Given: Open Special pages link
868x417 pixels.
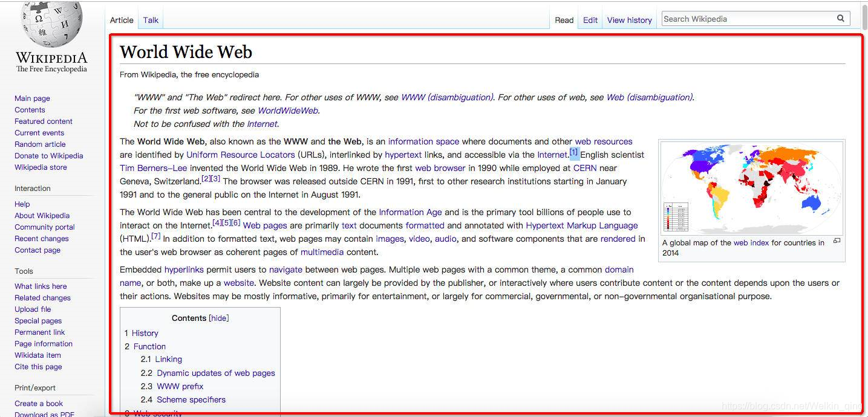Looking at the screenshot, I should pos(38,321).
